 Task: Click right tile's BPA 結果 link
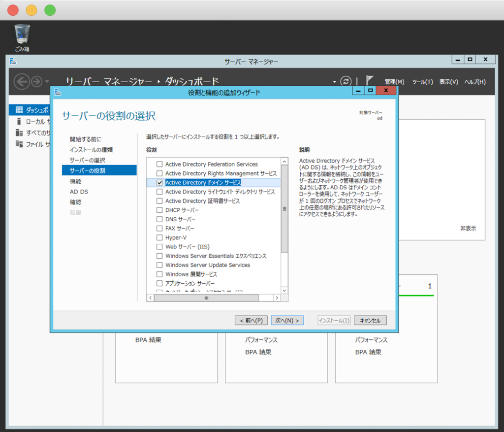click(x=368, y=352)
